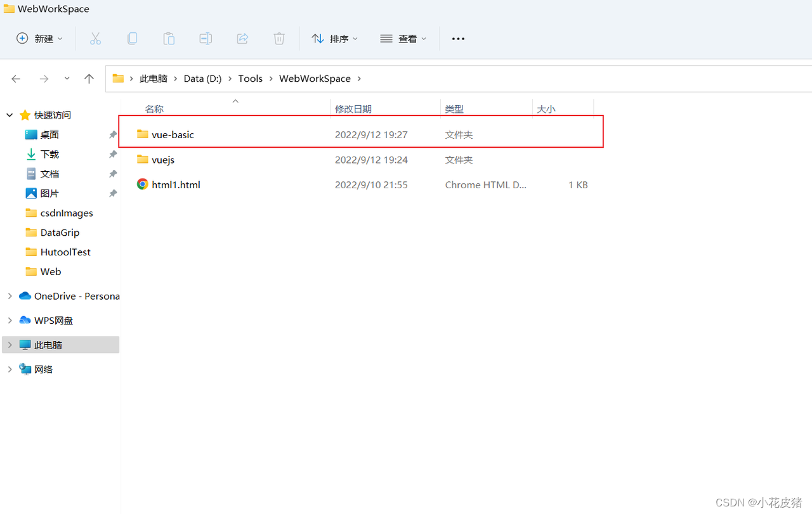Click the Rename icon in toolbar
The width and height of the screenshot is (812, 514).
[x=206, y=39]
